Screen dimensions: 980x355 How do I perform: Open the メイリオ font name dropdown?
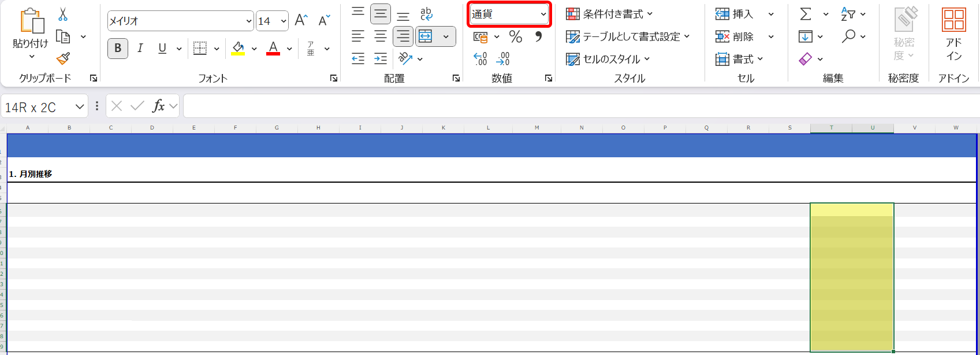point(249,21)
